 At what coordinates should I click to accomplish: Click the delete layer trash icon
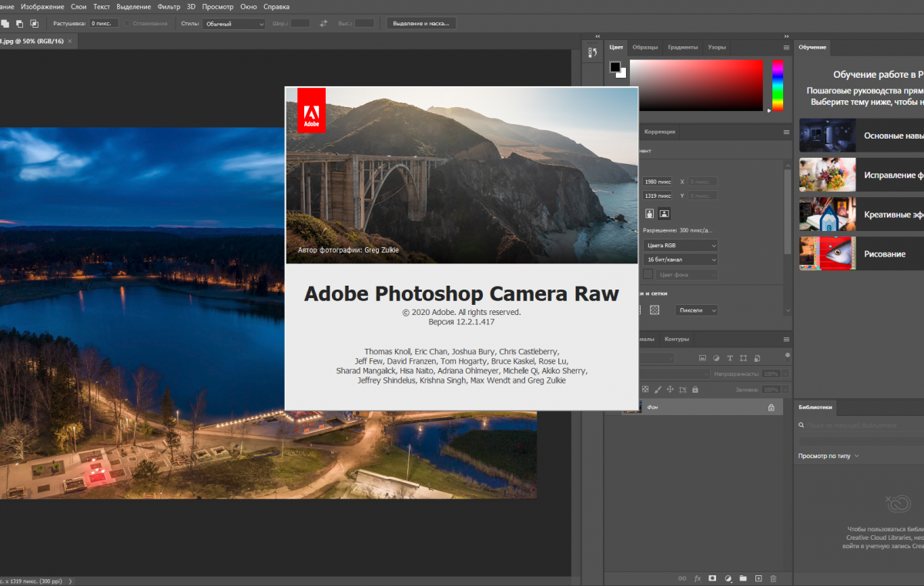click(x=773, y=578)
